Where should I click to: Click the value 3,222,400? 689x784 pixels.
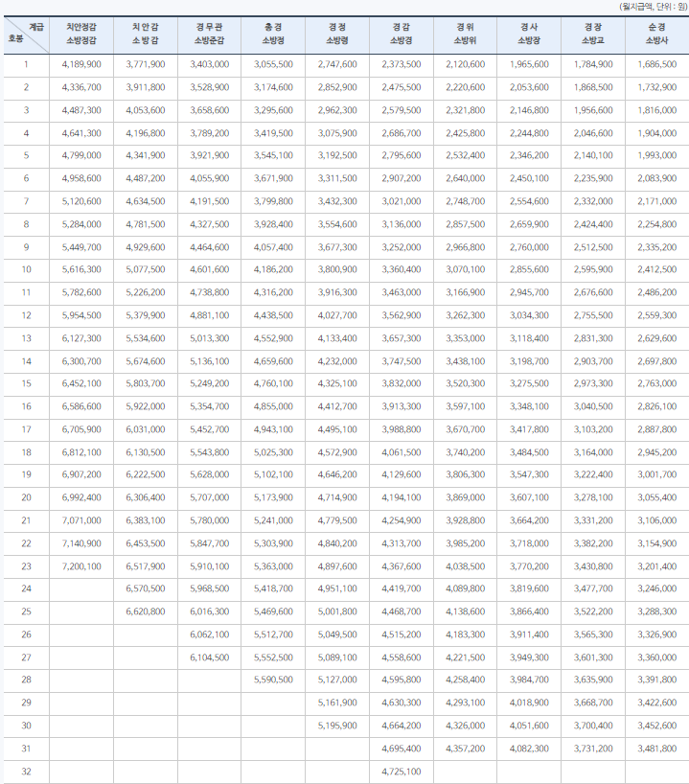(x=593, y=474)
